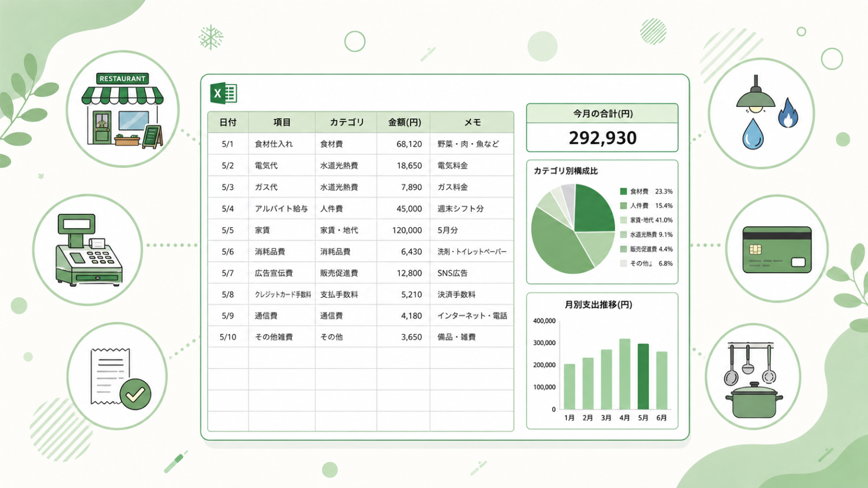
Task: Select the dark green 5月 bar
Action: click(x=643, y=376)
